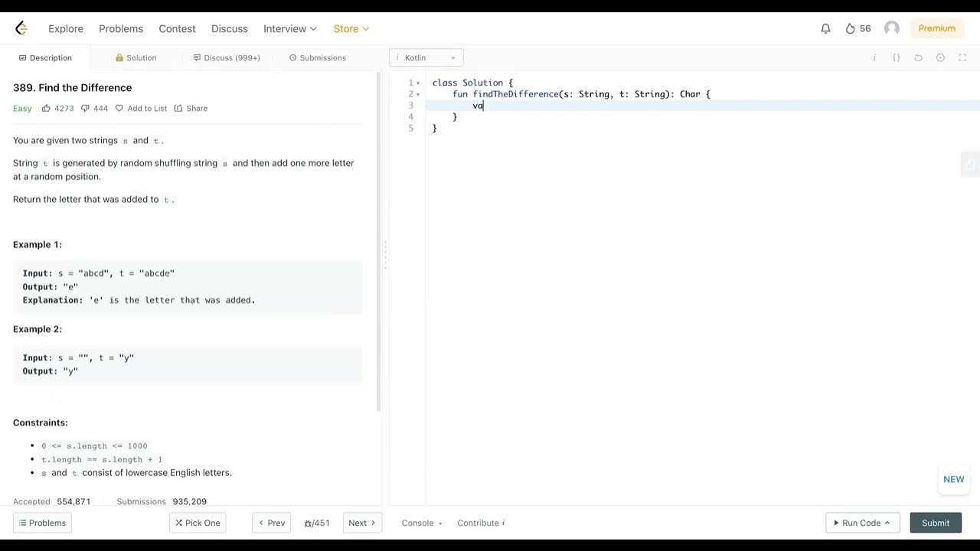This screenshot has width=980, height=551.
Task: Click the problem title 389. Find the Difference
Action: 73,87
